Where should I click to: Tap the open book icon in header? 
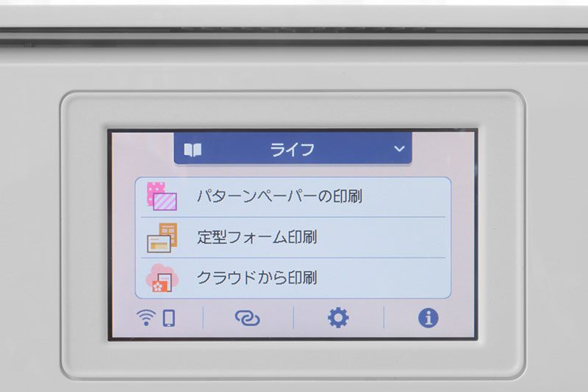(x=193, y=150)
